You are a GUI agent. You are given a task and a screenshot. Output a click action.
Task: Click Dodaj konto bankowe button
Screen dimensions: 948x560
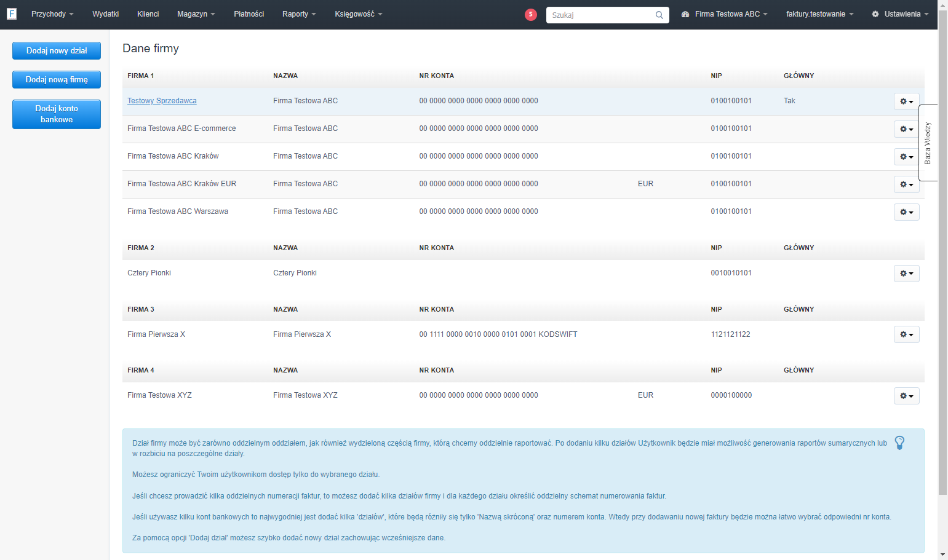point(57,114)
